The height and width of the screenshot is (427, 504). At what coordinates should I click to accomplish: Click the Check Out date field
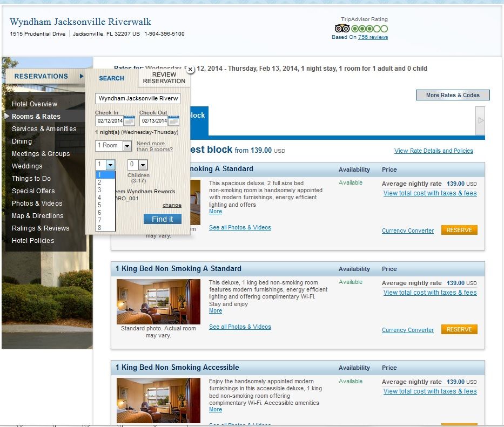(154, 121)
